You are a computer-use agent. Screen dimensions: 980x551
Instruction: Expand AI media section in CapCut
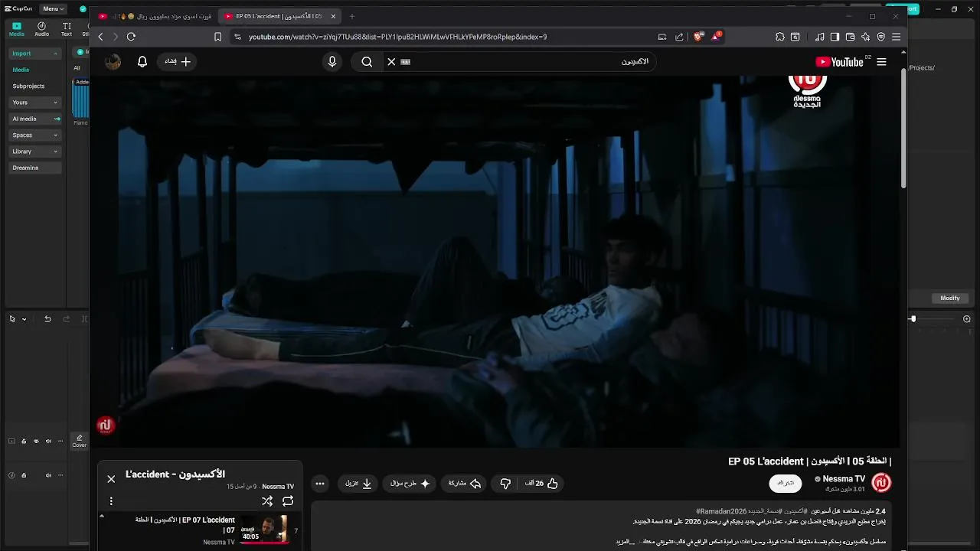point(35,119)
